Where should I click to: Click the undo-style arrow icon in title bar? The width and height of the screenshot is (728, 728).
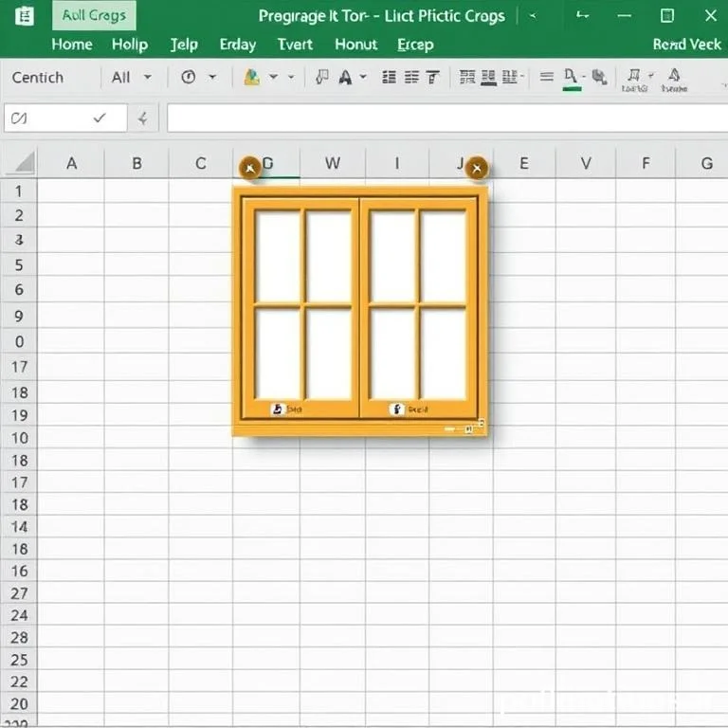pyautogui.click(x=582, y=16)
